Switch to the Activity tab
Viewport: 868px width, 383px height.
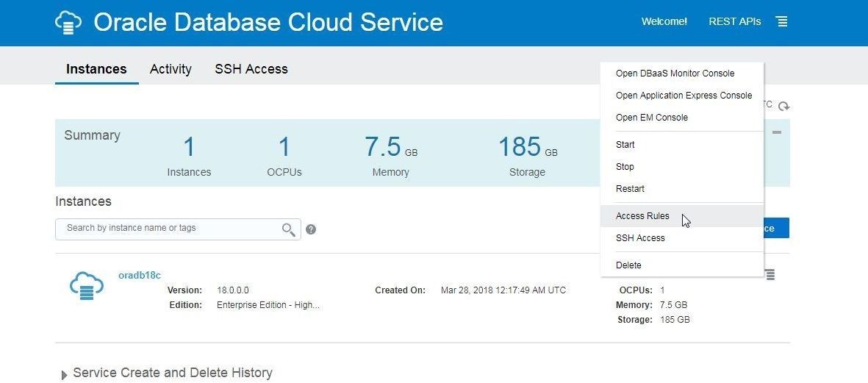(x=171, y=69)
